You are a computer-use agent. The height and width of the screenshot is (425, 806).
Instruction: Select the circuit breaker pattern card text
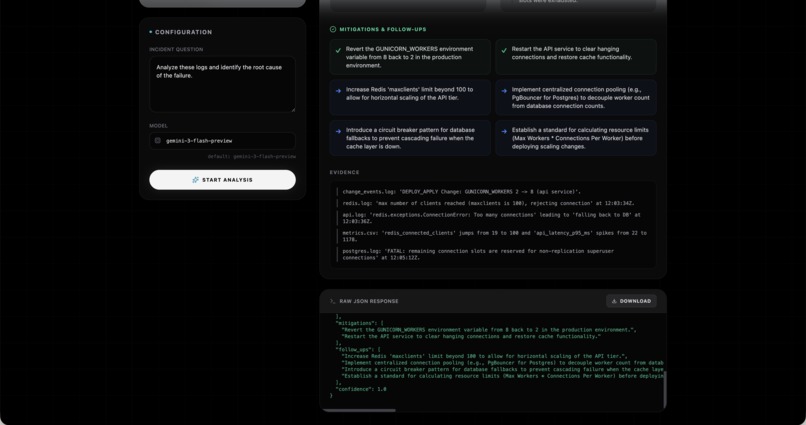pos(410,138)
